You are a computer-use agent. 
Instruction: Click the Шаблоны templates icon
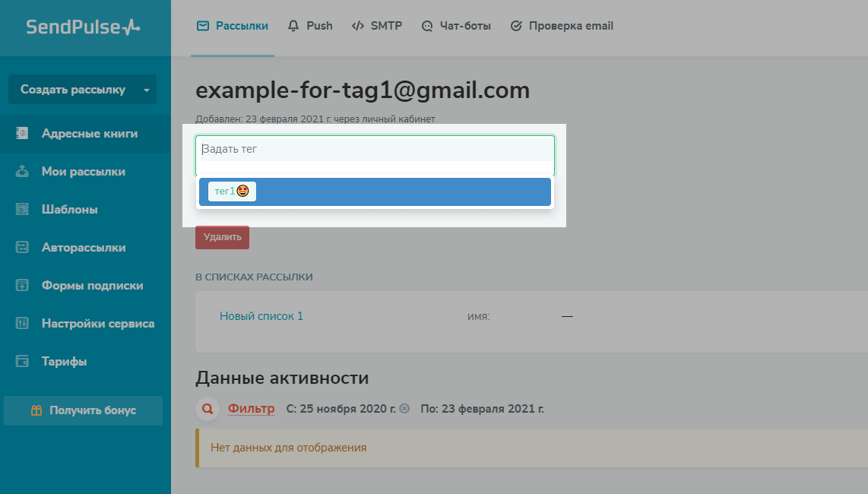[x=23, y=210]
